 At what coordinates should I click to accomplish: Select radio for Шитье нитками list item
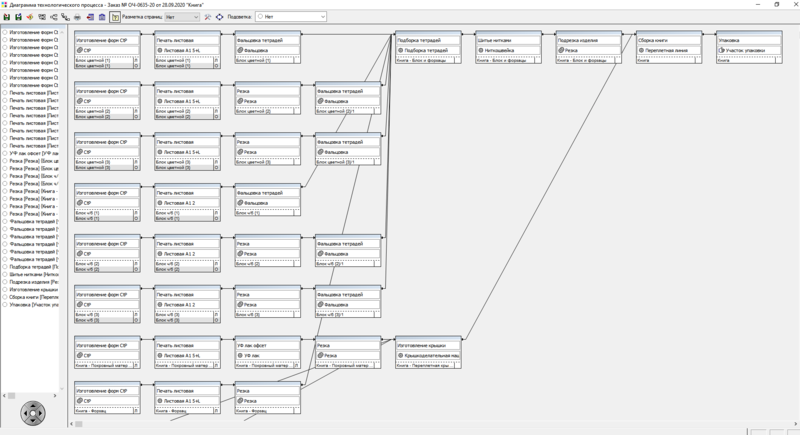(x=5, y=274)
